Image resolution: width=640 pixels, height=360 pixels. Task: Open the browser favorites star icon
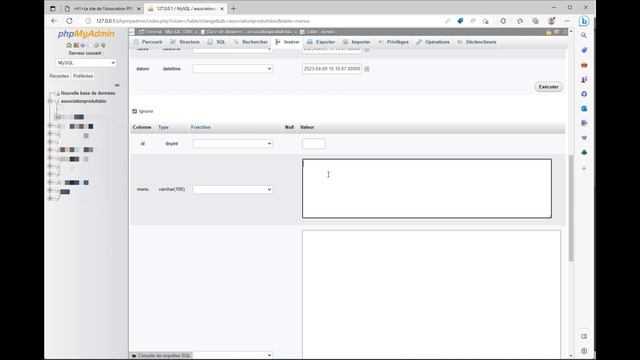point(520,21)
